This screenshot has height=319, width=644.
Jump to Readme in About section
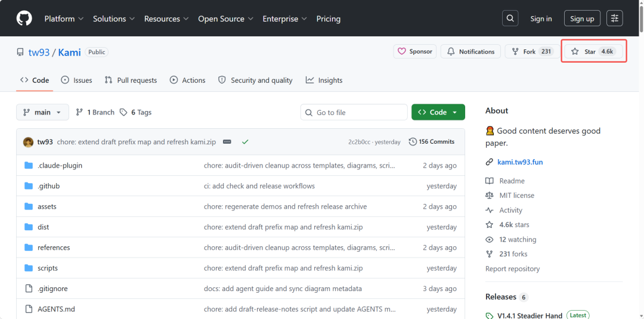[505, 181]
